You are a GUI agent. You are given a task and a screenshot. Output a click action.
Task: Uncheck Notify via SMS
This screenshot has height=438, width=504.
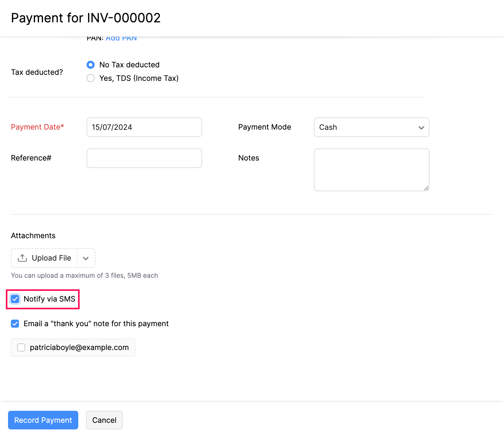[x=15, y=299]
